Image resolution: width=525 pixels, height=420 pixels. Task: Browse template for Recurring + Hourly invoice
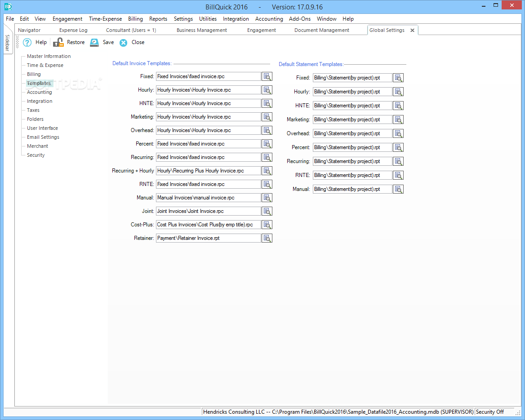267,171
